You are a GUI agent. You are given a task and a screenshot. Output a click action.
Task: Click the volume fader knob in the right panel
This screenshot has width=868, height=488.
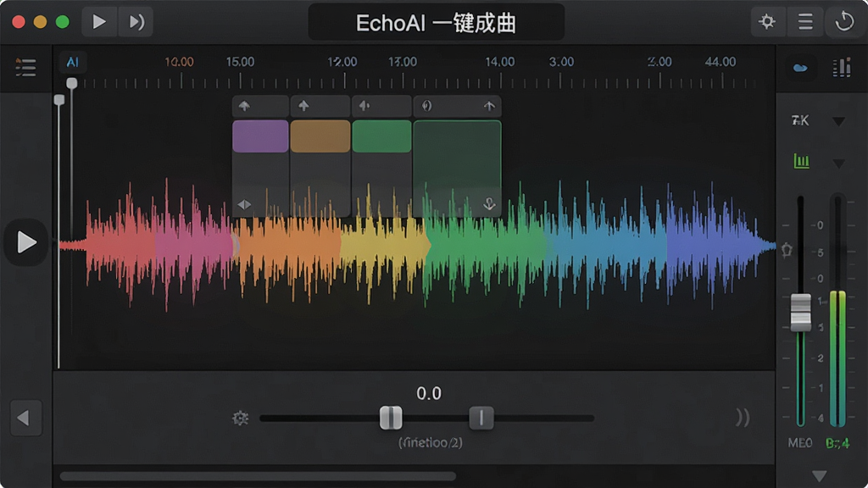(x=800, y=313)
